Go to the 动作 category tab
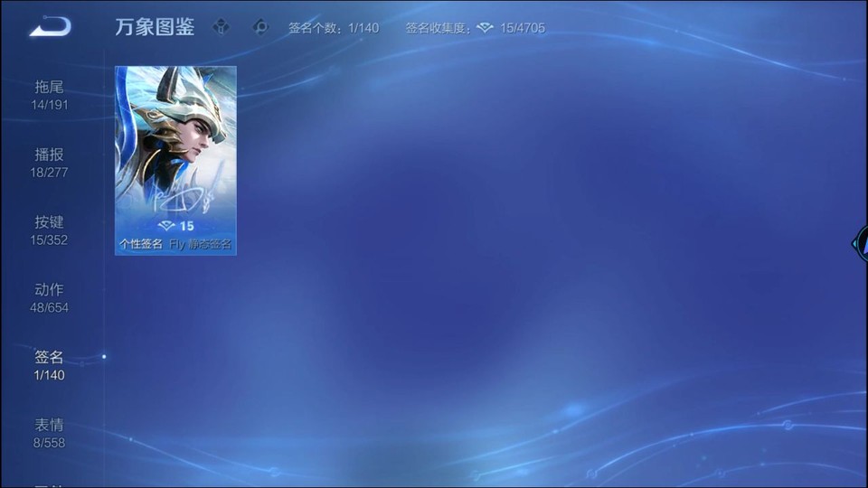This screenshot has width=868, height=488. pyautogui.click(x=50, y=298)
